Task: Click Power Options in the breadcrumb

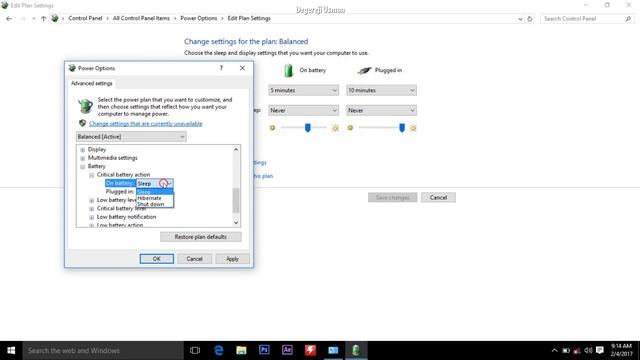Action: (x=198, y=18)
